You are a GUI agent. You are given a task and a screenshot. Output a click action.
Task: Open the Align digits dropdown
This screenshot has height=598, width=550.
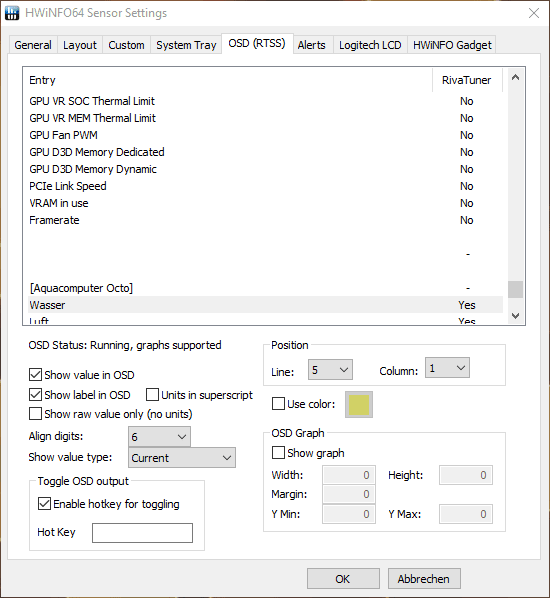coord(159,437)
